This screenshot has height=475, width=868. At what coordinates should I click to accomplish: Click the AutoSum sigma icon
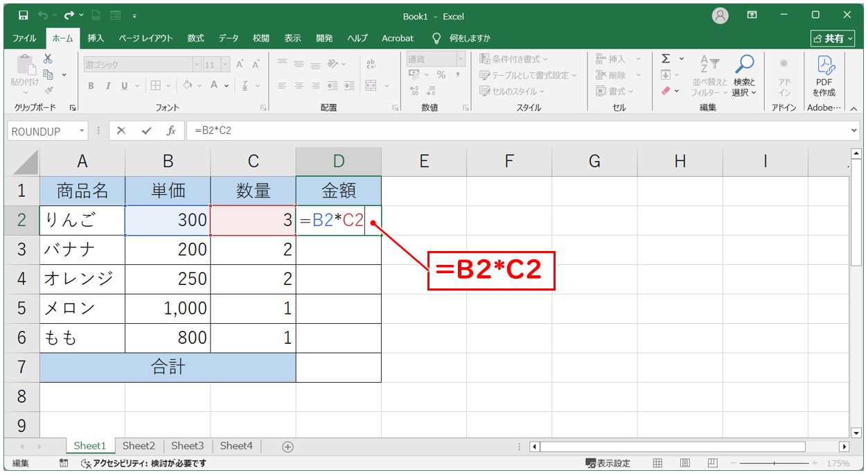tap(666, 59)
